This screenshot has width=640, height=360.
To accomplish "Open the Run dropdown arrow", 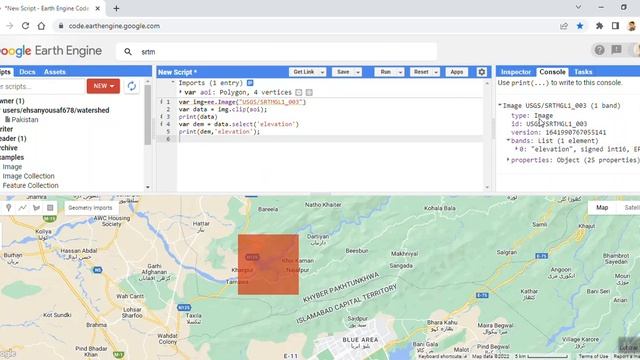I will coord(400,72).
